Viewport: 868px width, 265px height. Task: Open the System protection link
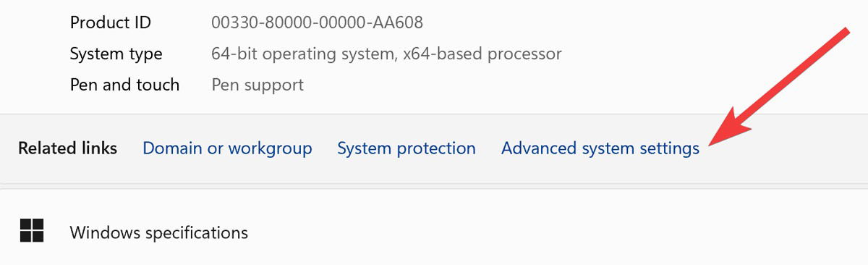pyautogui.click(x=407, y=148)
